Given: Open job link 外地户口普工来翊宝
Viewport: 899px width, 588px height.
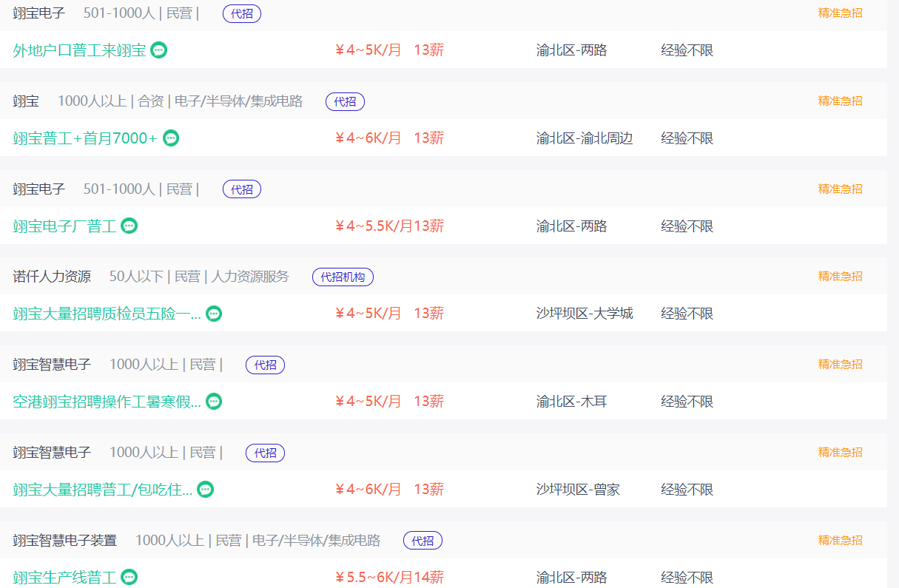Looking at the screenshot, I should click(x=79, y=50).
